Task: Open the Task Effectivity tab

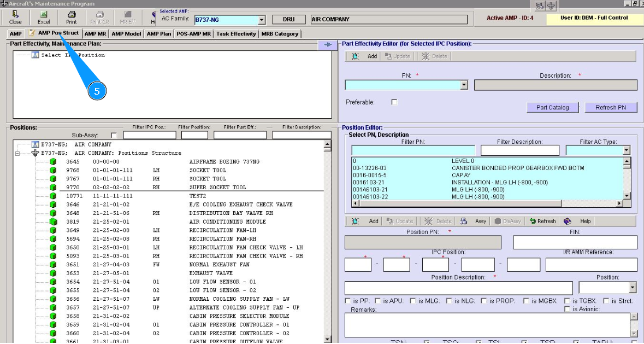Action: point(236,34)
